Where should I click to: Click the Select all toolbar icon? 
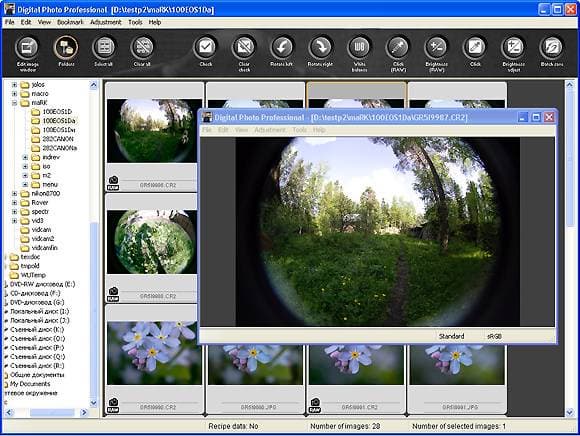click(x=104, y=48)
